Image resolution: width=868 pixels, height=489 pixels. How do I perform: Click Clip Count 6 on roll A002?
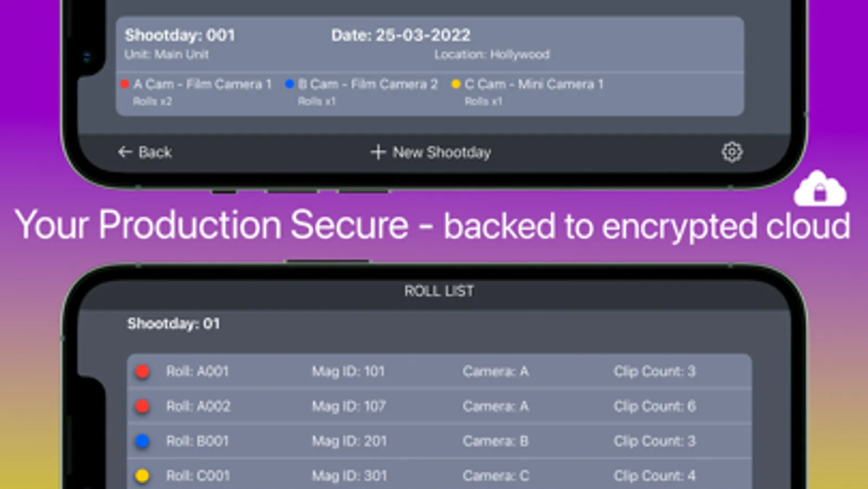coord(654,406)
